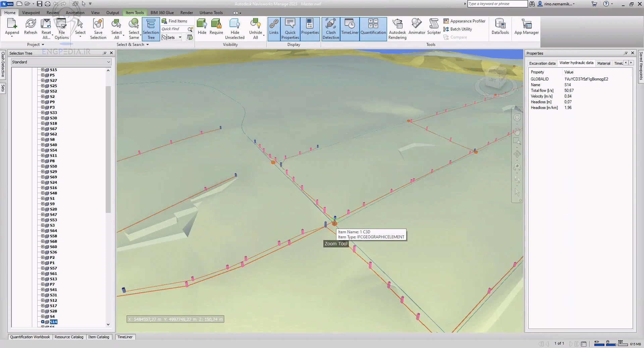Open the Standard selection tree dropdown
This screenshot has height=348, width=644.
pyautogui.click(x=61, y=62)
